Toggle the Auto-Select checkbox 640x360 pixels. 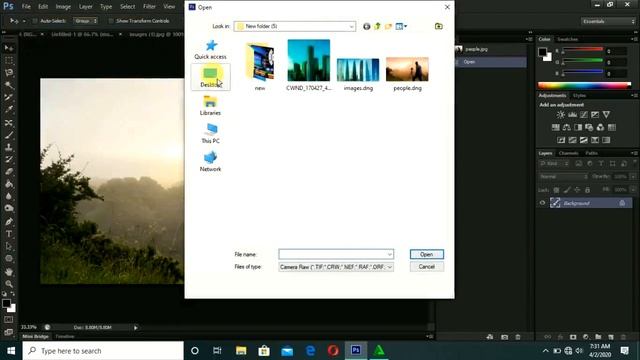click(x=35, y=21)
